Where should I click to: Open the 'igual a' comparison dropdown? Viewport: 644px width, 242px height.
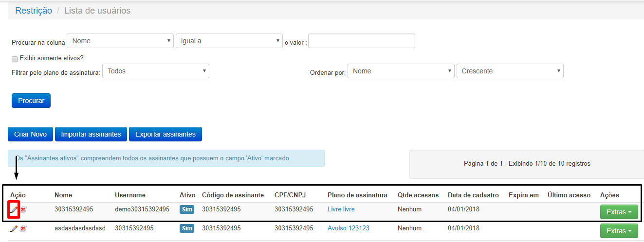pyautogui.click(x=229, y=41)
